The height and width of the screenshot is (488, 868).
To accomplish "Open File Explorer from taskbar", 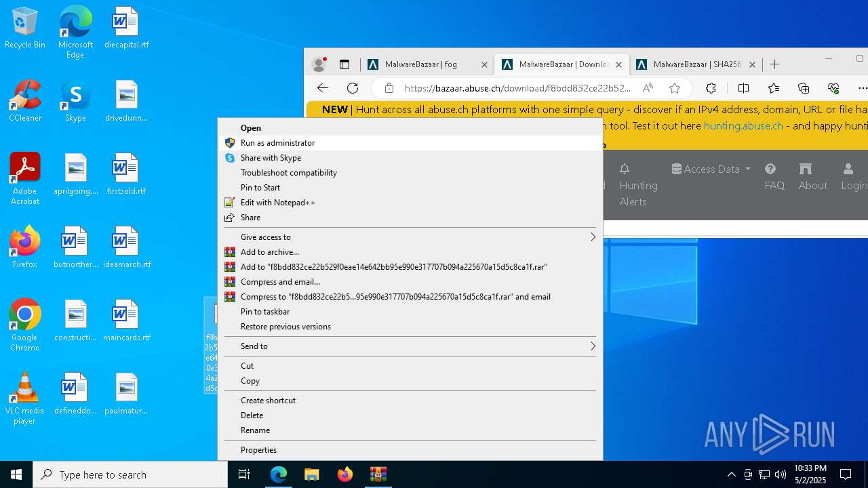I will pos(312,474).
